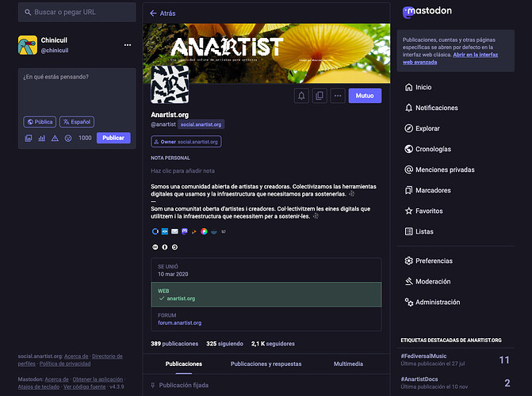Switch to the Multimedia tab
532x396 pixels.
(x=348, y=364)
